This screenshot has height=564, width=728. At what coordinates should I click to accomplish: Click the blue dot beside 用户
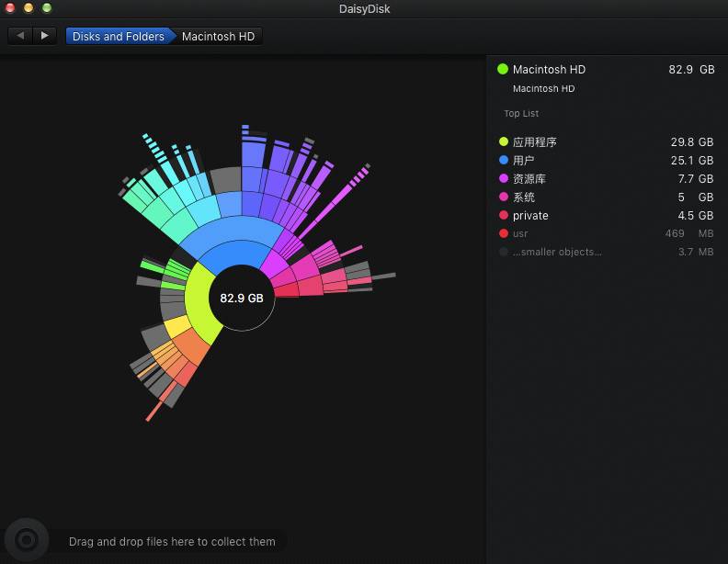click(504, 160)
